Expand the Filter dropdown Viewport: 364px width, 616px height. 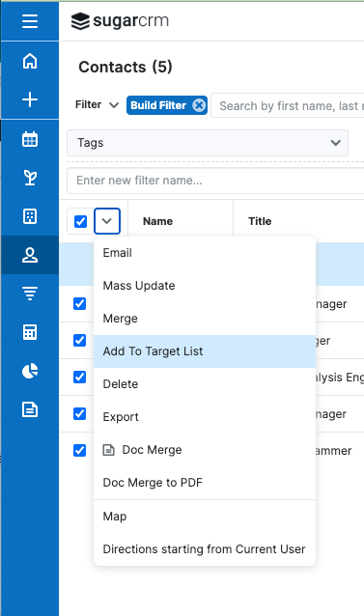[x=97, y=105]
